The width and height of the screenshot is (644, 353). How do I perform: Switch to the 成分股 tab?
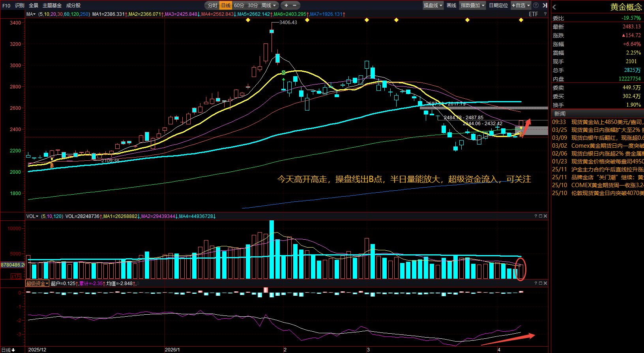coord(73,6)
